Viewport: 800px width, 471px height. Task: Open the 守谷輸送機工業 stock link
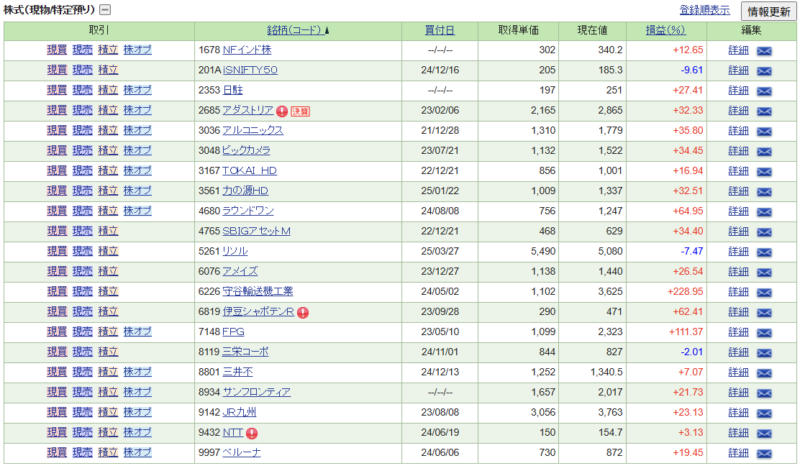pos(258,291)
